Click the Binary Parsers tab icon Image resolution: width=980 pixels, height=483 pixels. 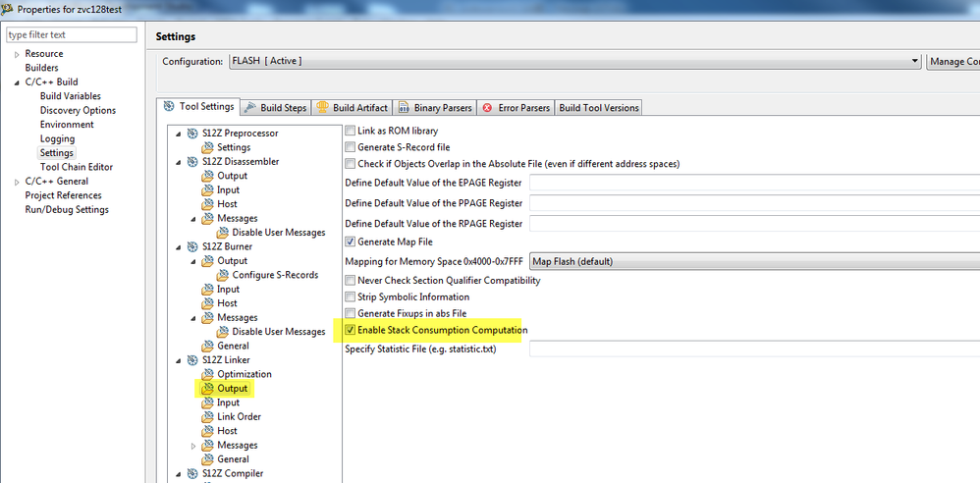click(404, 107)
